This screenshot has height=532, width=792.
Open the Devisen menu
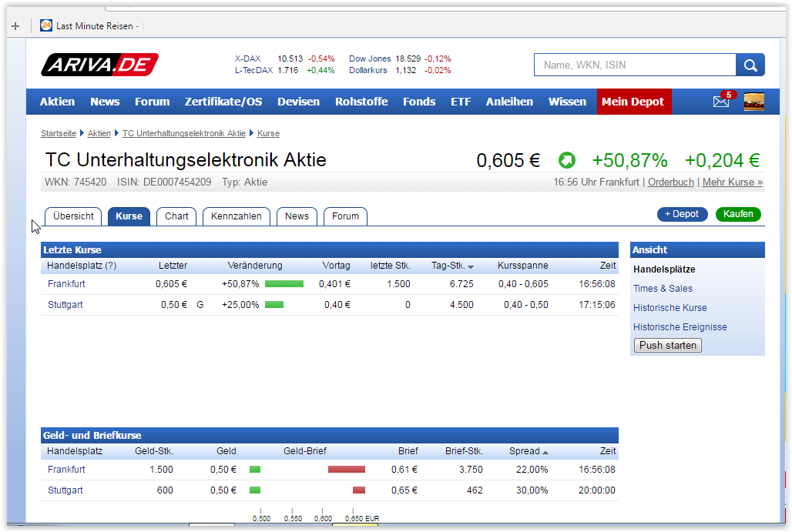[298, 102]
